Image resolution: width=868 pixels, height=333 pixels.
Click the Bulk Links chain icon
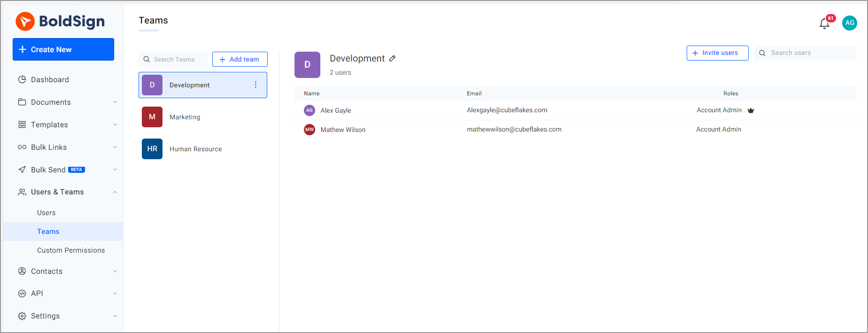pyautogui.click(x=22, y=147)
